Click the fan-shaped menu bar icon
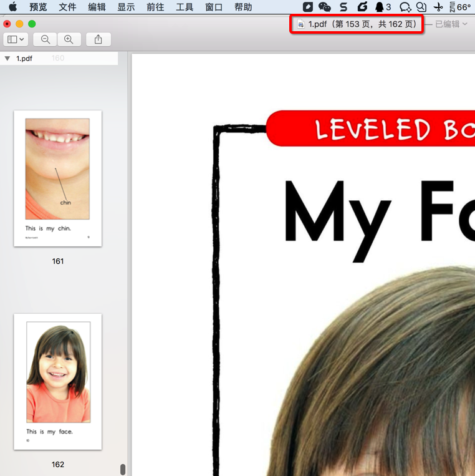 click(438, 7)
